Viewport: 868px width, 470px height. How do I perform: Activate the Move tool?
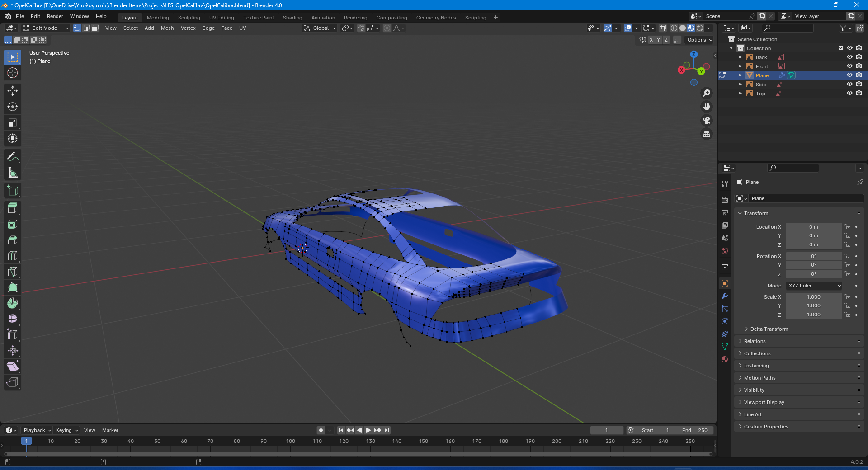tap(13, 91)
